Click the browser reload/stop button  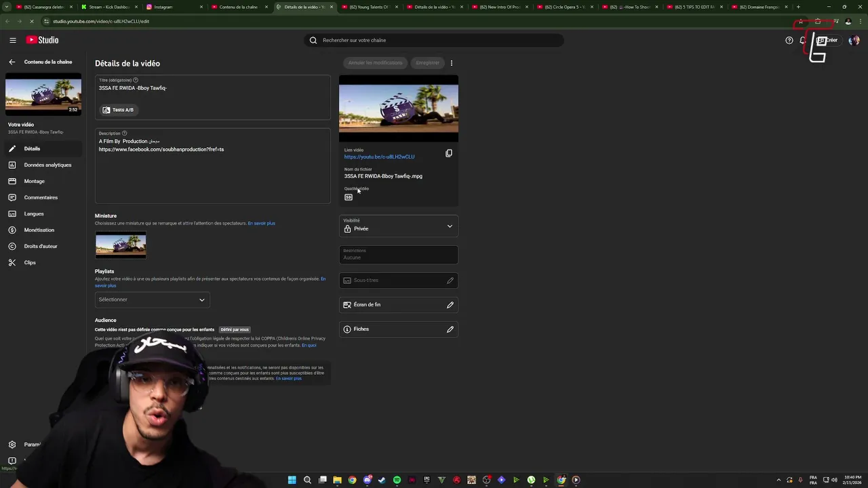pyautogui.click(x=31, y=21)
